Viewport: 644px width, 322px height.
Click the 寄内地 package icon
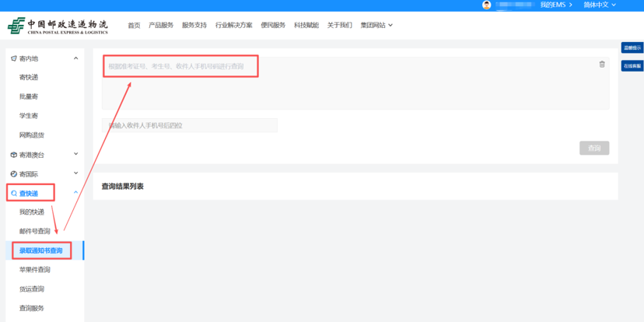point(13,59)
